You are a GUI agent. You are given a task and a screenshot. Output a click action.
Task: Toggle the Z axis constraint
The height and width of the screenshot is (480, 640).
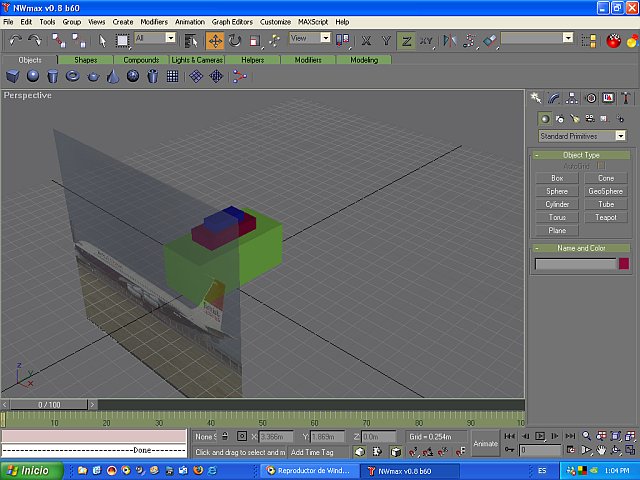click(406, 40)
